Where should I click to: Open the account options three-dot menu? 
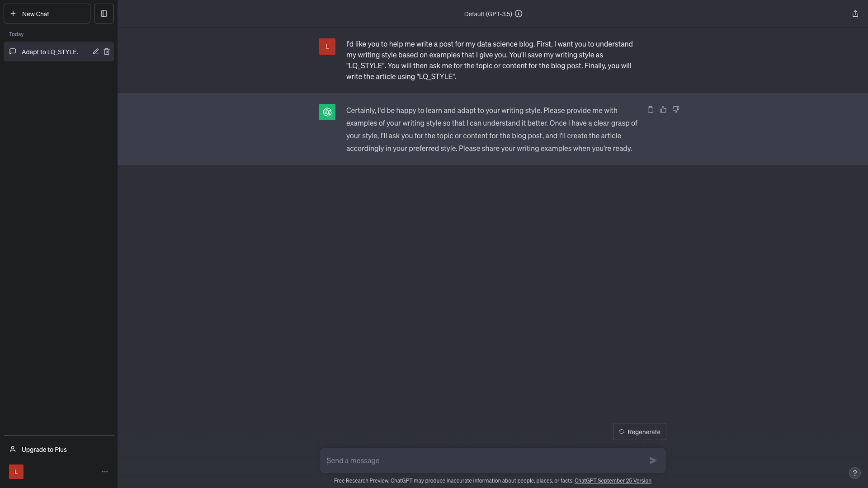(105, 472)
